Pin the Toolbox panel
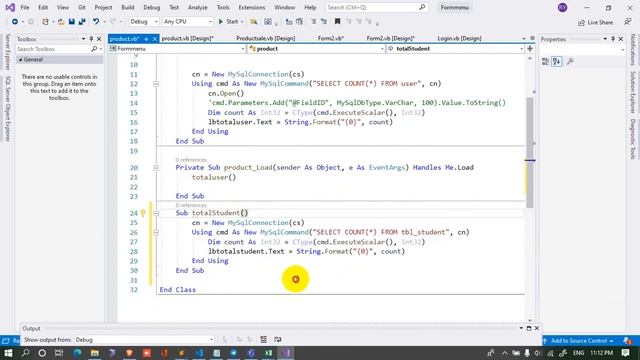The image size is (640, 360). click(91, 39)
